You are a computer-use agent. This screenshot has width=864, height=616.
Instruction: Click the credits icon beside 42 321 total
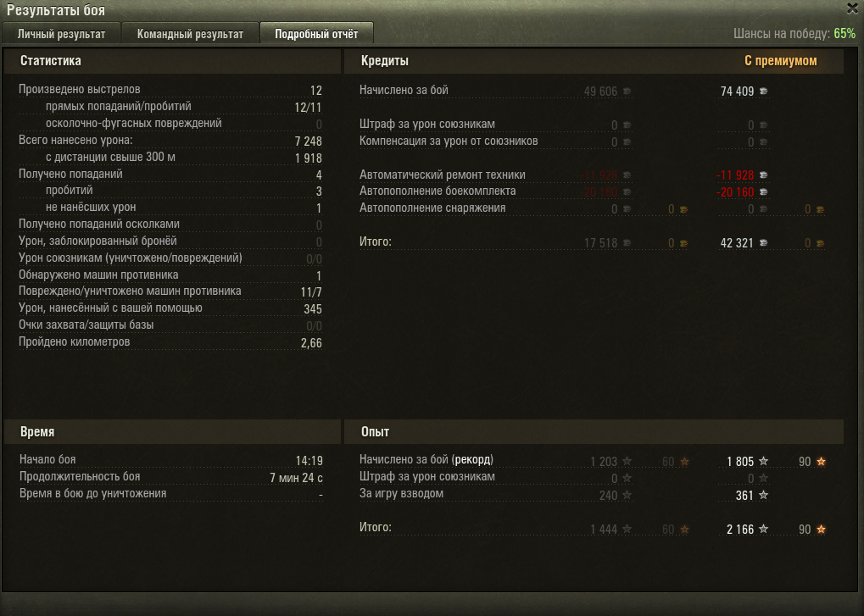[764, 243]
